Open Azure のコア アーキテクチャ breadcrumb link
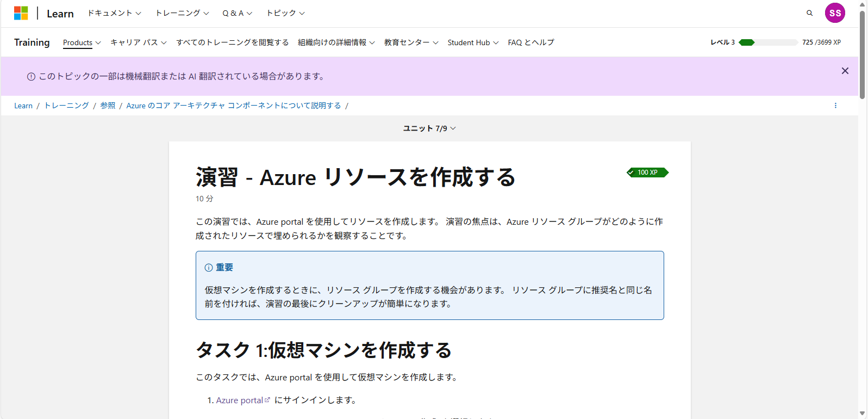 coord(234,106)
